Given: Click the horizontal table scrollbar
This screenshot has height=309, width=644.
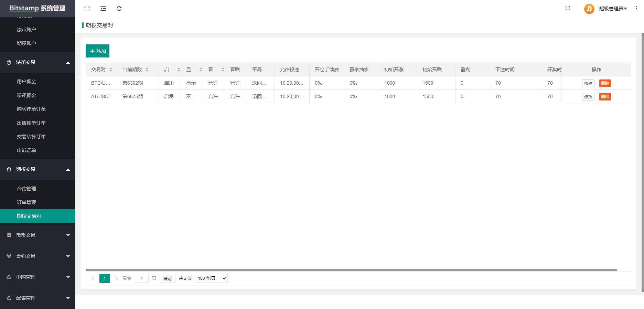Looking at the screenshot, I should 351,270.
